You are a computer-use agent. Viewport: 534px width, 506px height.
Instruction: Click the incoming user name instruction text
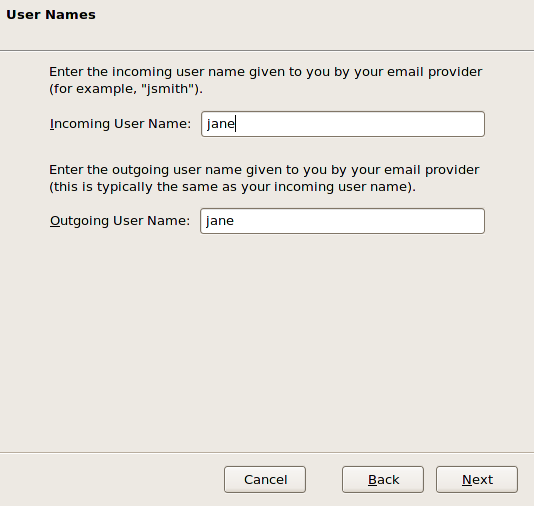266,80
